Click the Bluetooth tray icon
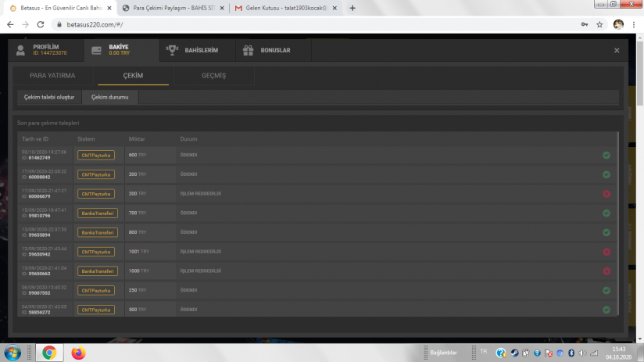Viewport: 644px width, 362px height. [x=571, y=353]
